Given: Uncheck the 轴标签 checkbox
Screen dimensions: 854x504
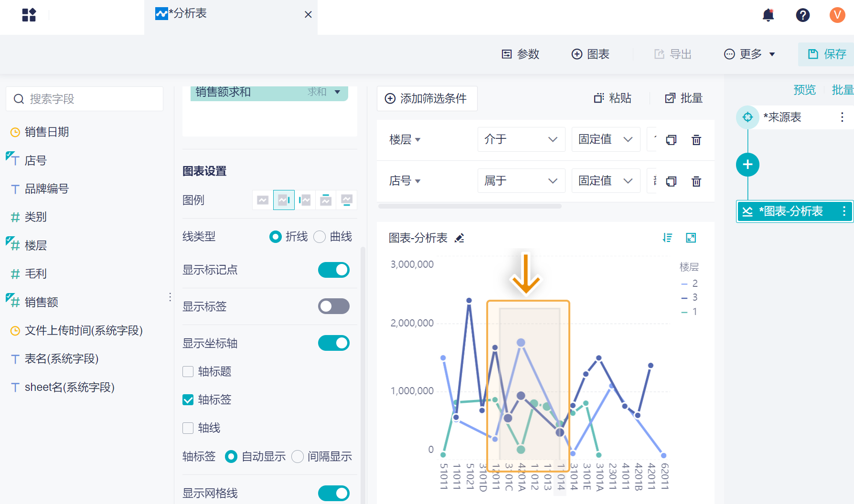Looking at the screenshot, I should (188, 400).
